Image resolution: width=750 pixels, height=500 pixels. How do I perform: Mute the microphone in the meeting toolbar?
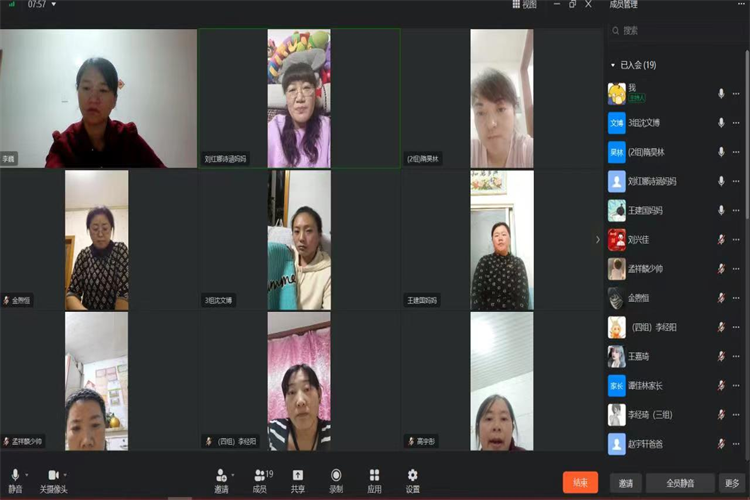click(x=15, y=480)
